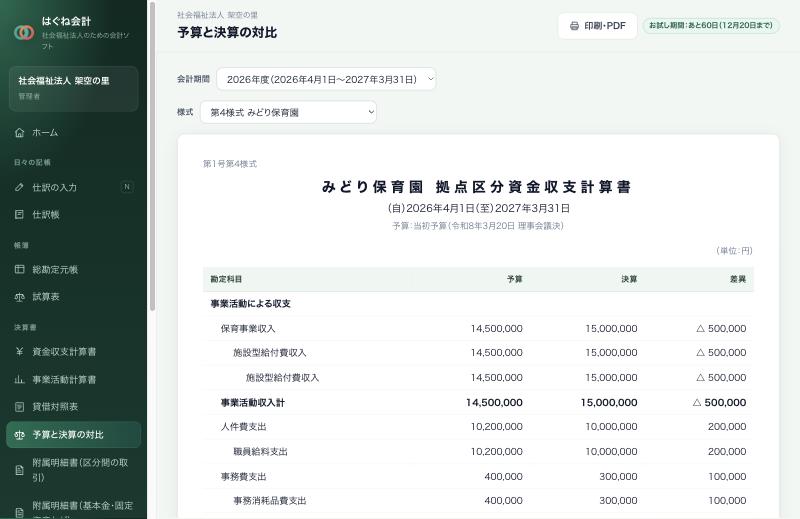Click the scale icon beside 試算表
This screenshot has width=800, height=519.
pos(19,296)
